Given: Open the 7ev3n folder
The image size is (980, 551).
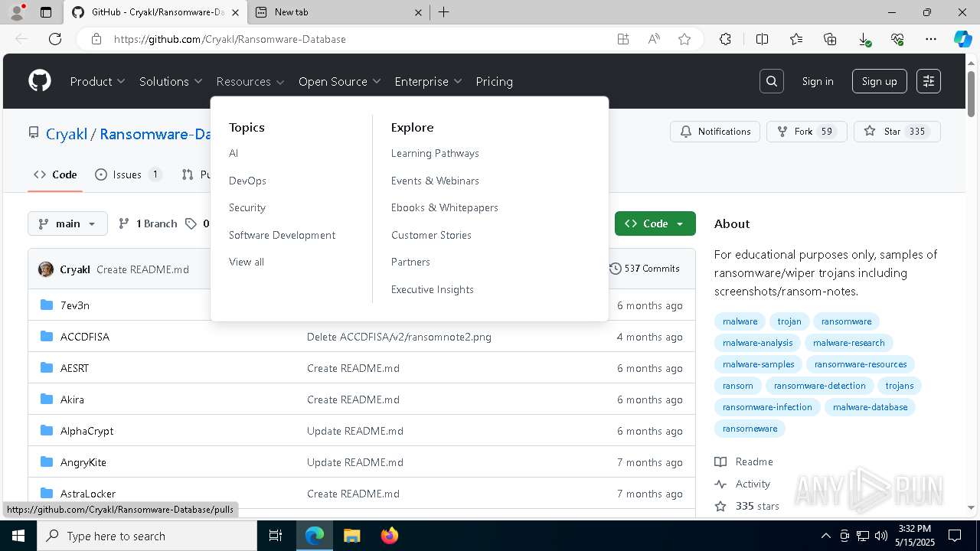Looking at the screenshot, I should pyautogui.click(x=75, y=305).
